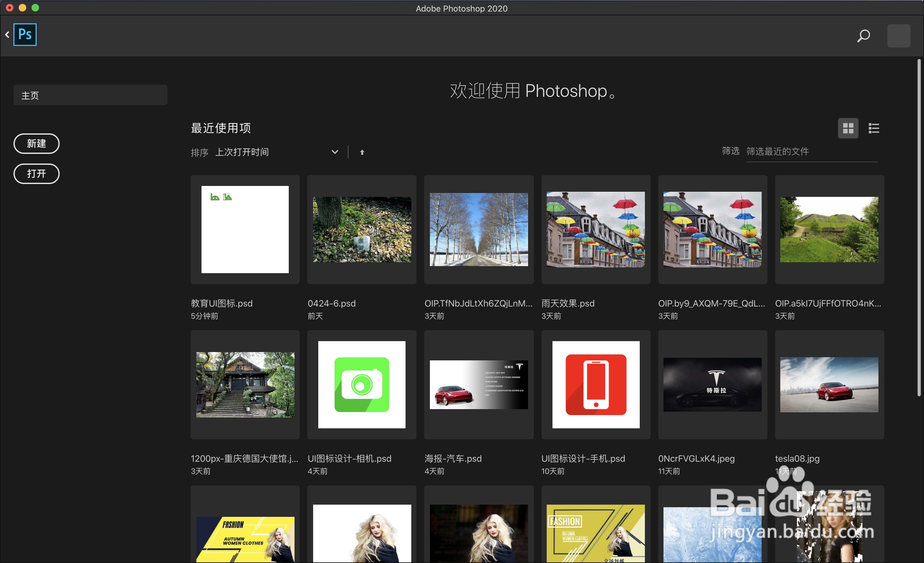Open tesla08.jpg thumbnail

pos(829,385)
